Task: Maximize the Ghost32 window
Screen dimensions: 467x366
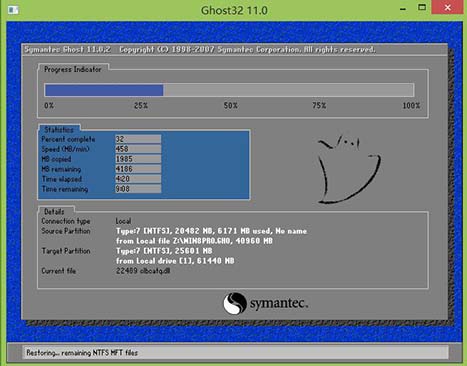Action: [422, 7]
